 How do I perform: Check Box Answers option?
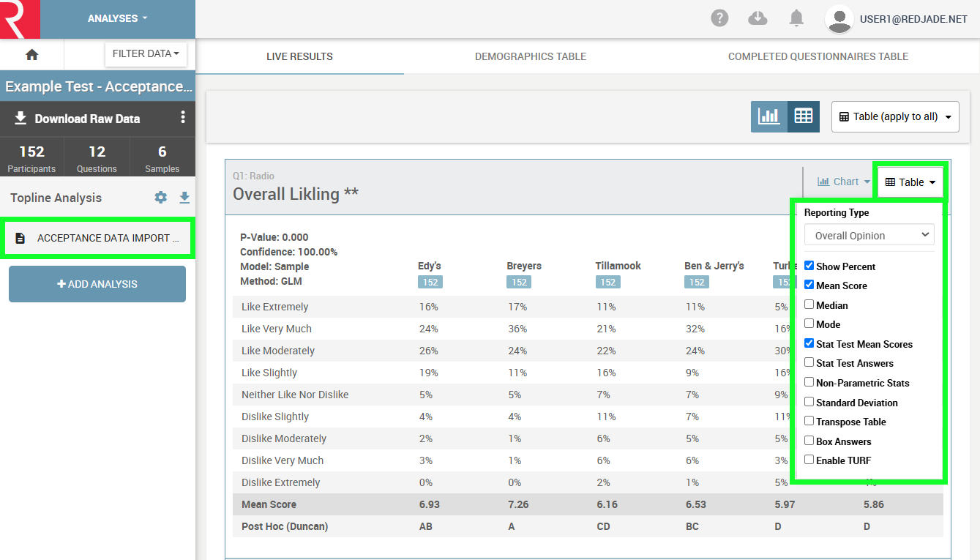(x=809, y=441)
